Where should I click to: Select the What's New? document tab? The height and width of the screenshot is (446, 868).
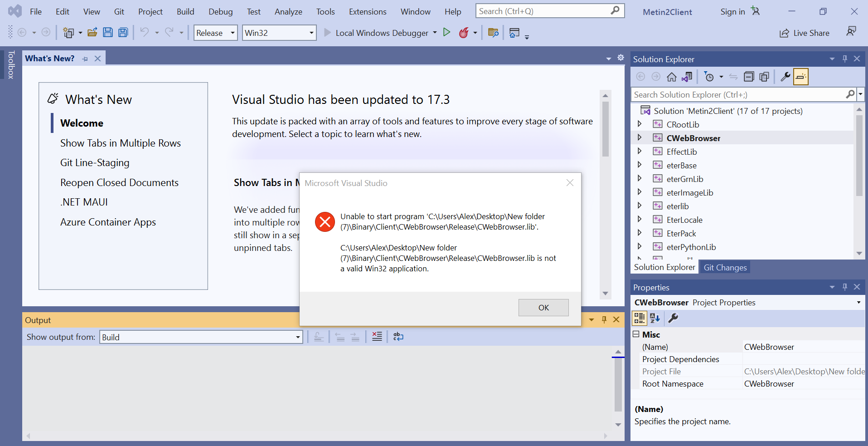coord(50,59)
